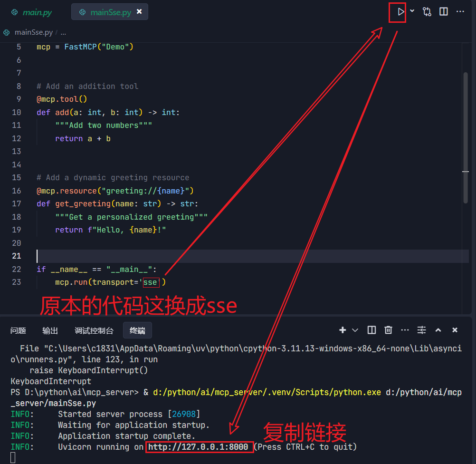Click 'return a + b' line
The width and height of the screenshot is (476, 464).
pos(83,139)
